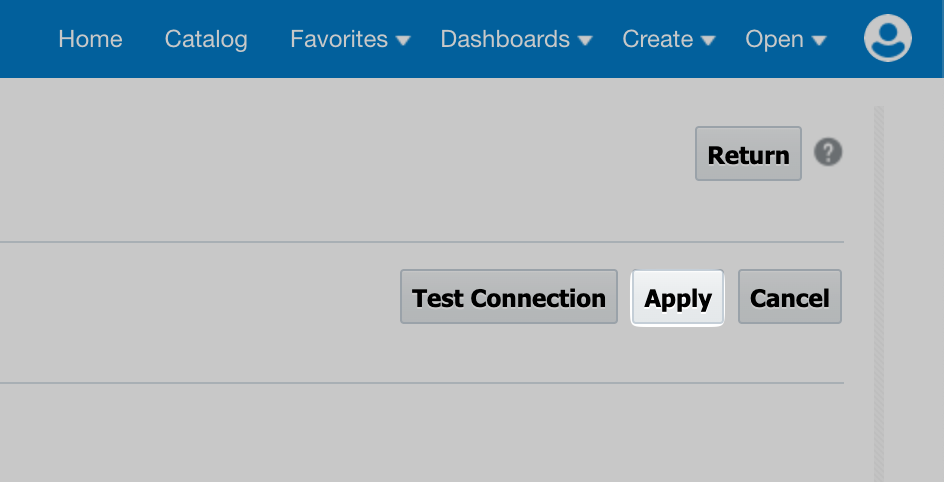Viewport: 944px width, 482px height.
Task: Select the Create menu label
Action: [x=657, y=39]
